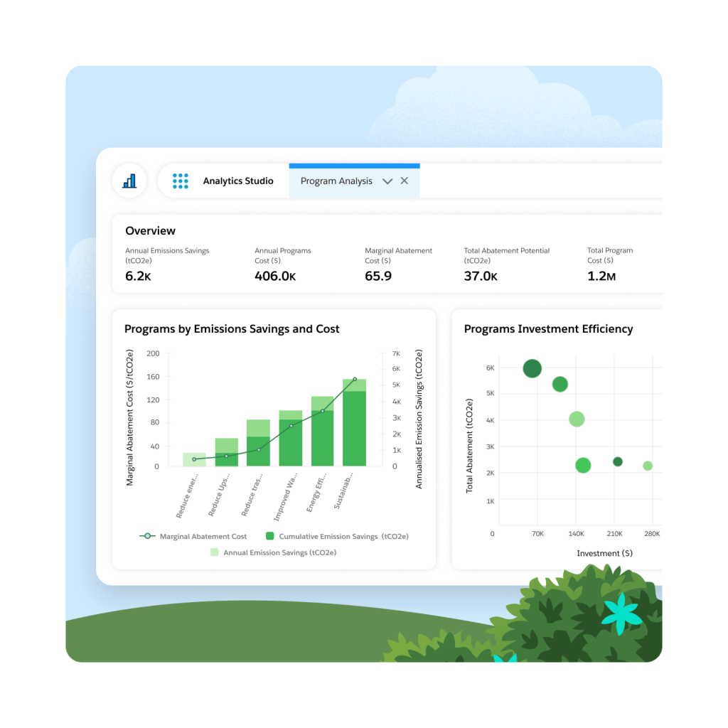Select the 406.0K annual programs cost value
The width and height of the screenshot is (728, 728).
tap(275, 277)
